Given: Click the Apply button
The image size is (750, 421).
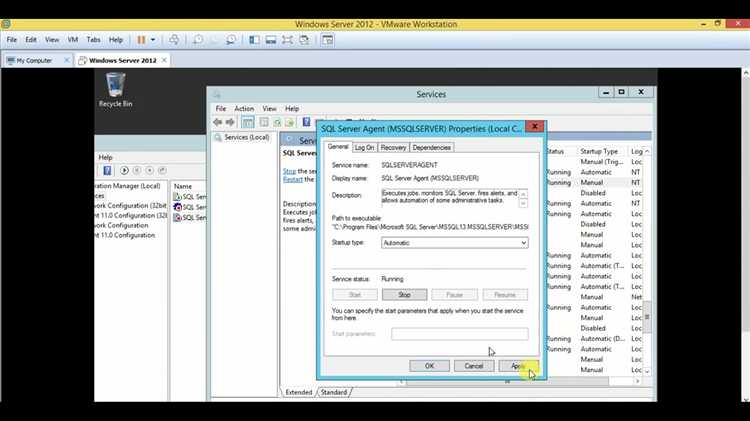Looking at the screenshot, I should (518, 366).
